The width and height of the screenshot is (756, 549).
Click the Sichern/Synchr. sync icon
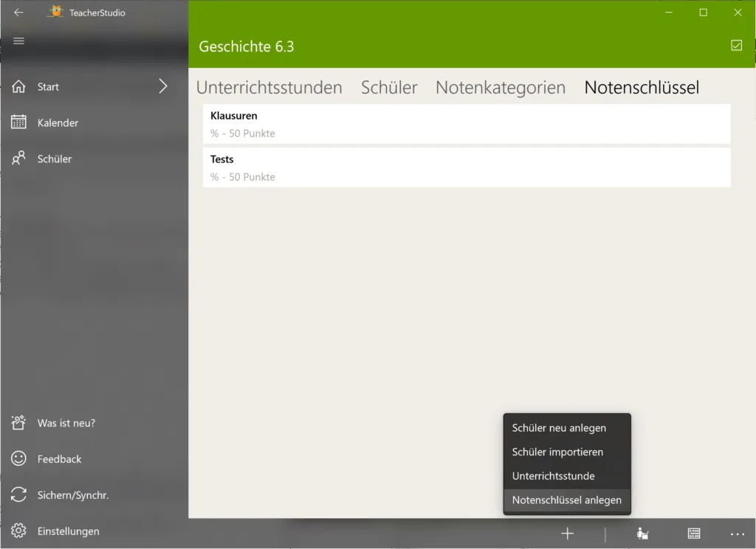[x=18, y=494]
